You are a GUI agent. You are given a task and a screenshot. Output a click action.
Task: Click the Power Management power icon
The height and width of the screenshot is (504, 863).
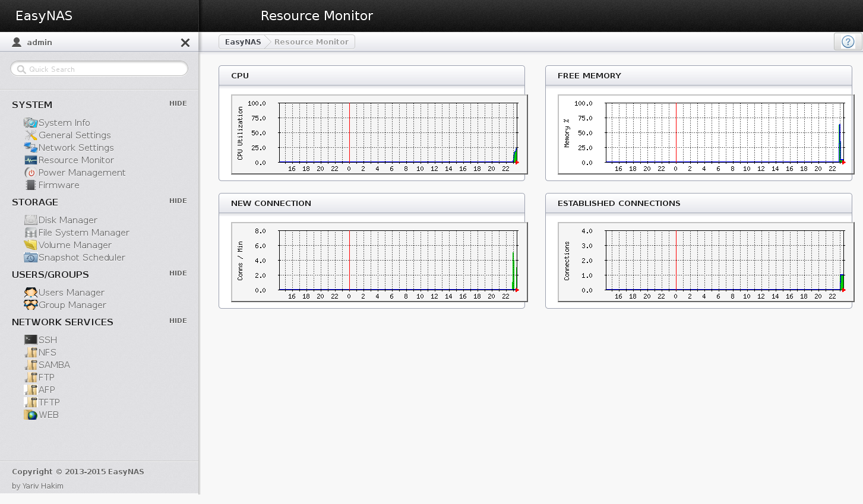30,173
